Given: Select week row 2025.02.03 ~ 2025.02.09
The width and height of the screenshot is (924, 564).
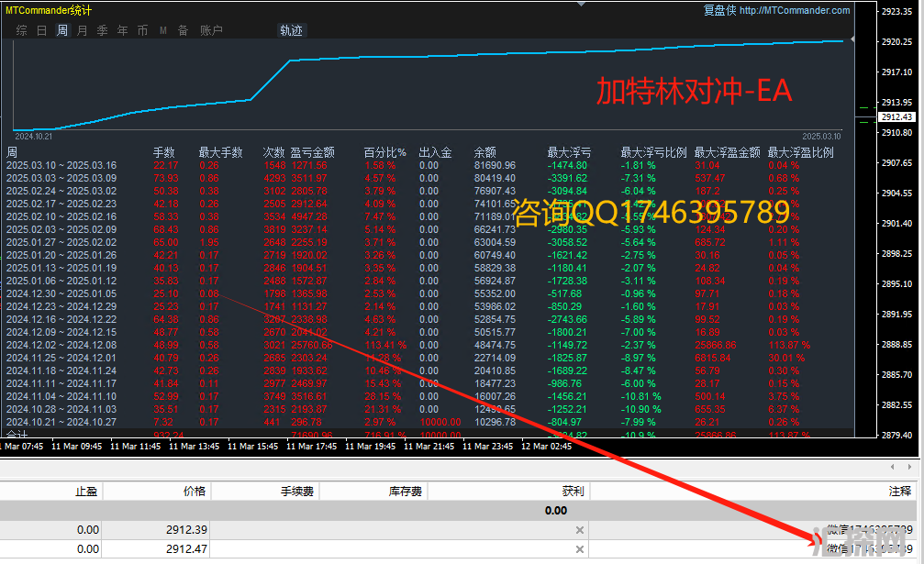Looking at the screenshot, I should (61, 229).
